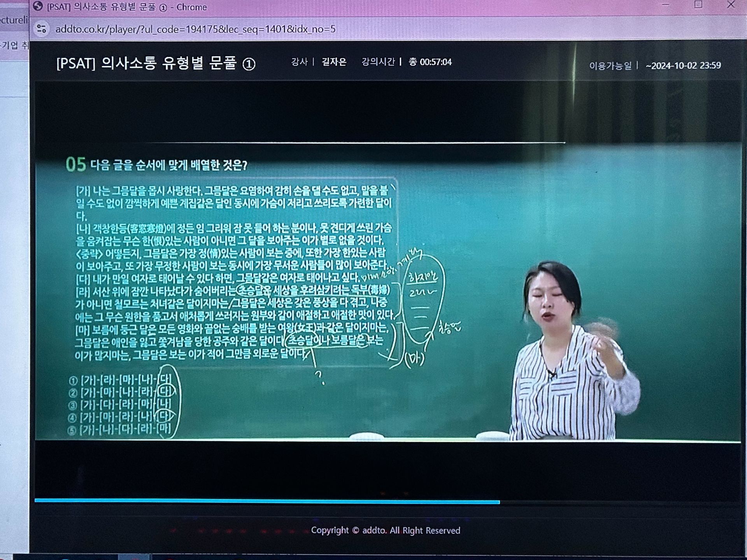Close the Chrome player window

[x=731, y=5]
